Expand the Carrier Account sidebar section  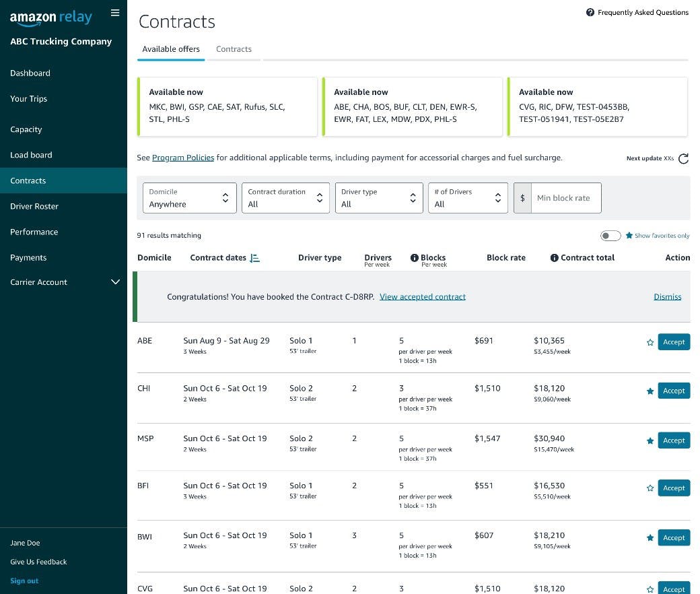coord(115,282)
